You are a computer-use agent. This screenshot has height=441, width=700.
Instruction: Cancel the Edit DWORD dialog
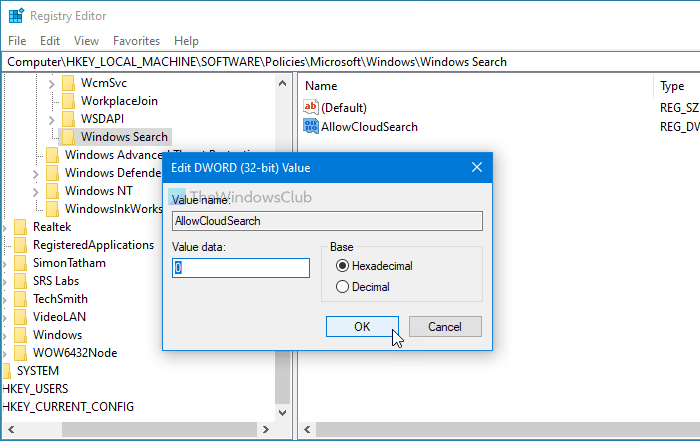(x=444, y=327)
